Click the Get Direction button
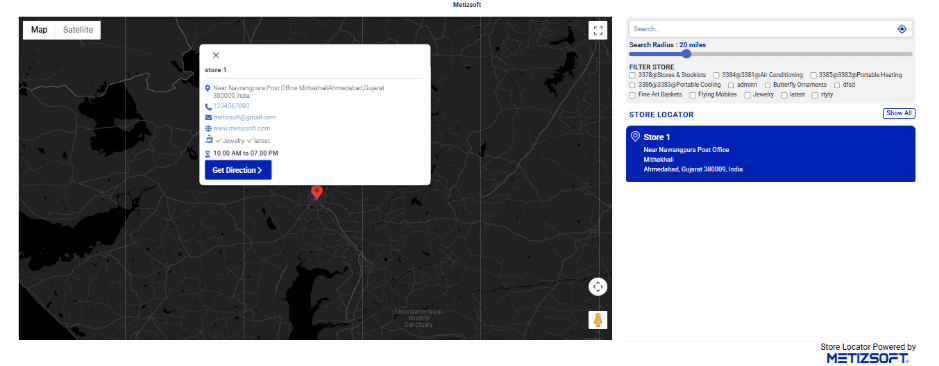 238,170
